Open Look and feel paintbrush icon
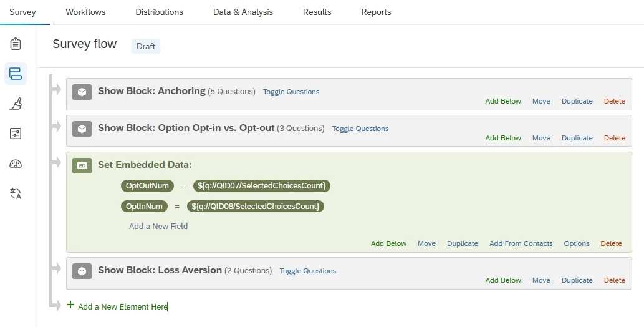 [16, 104]
